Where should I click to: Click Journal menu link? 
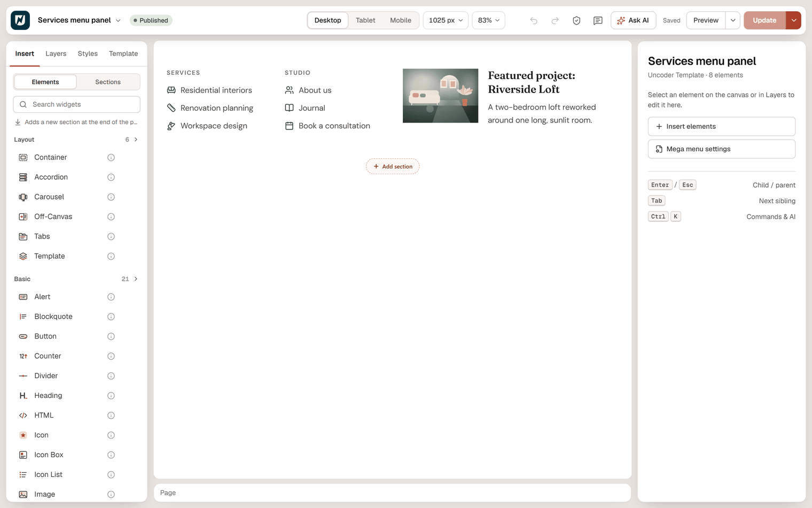305,108
